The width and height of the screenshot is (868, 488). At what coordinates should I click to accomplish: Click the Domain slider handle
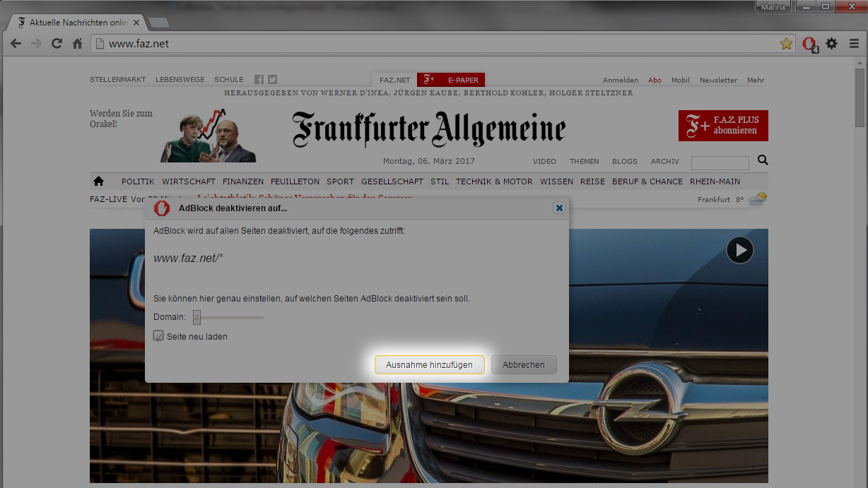coord(197,318)
